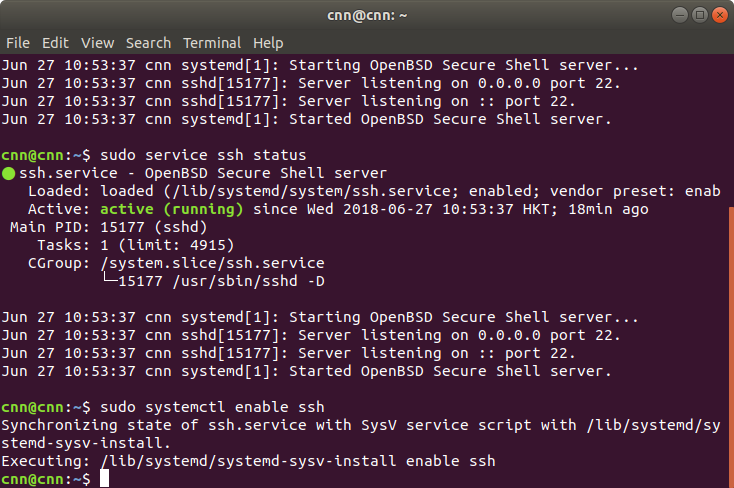Open the Edit menu
The width and height of the screenshot is (734, 488).
pos(55,43)
